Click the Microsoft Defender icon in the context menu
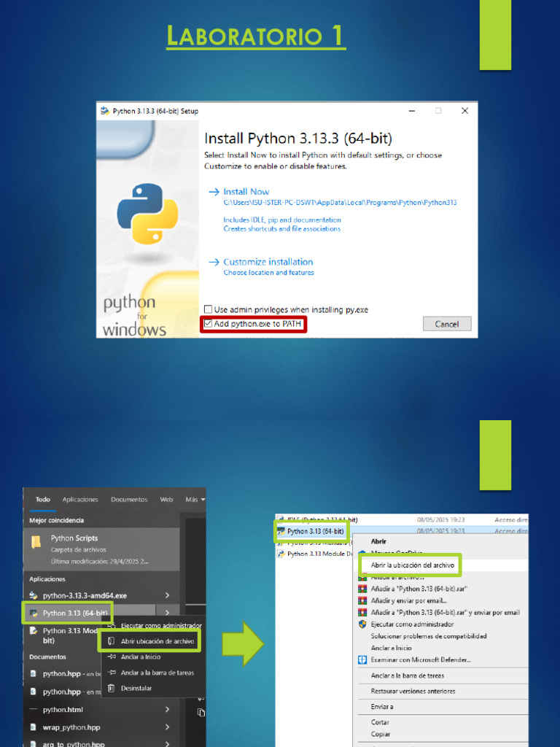The image size is (560, 747). (x=362, y=659)
